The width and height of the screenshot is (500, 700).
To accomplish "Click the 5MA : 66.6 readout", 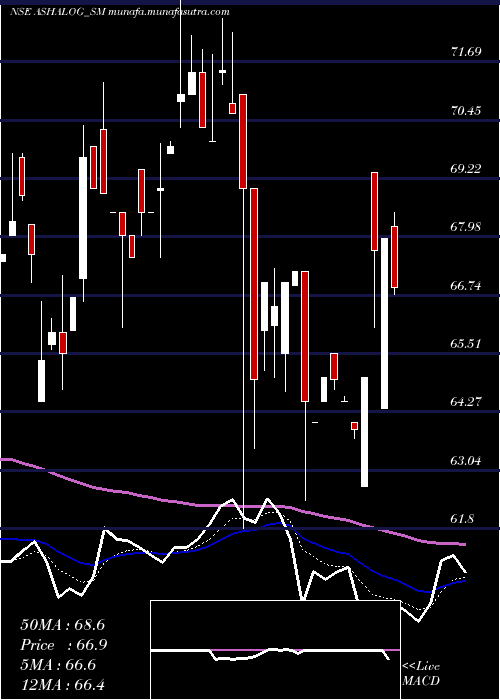I will click(58, 665).
